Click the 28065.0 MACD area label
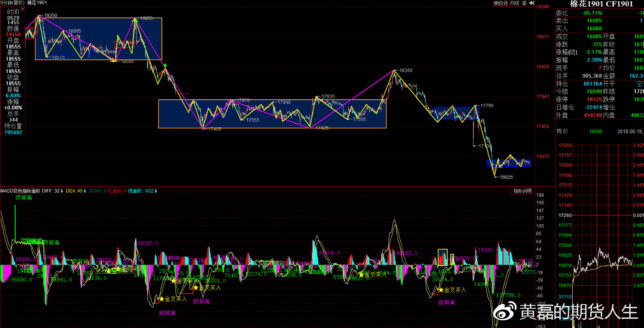 [148, 243]
